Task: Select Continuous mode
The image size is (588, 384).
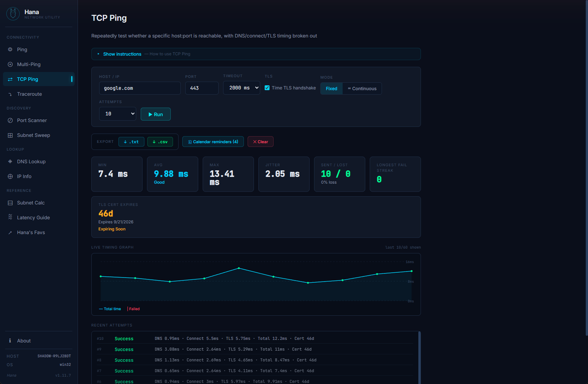Action: (x=362, y=89)
